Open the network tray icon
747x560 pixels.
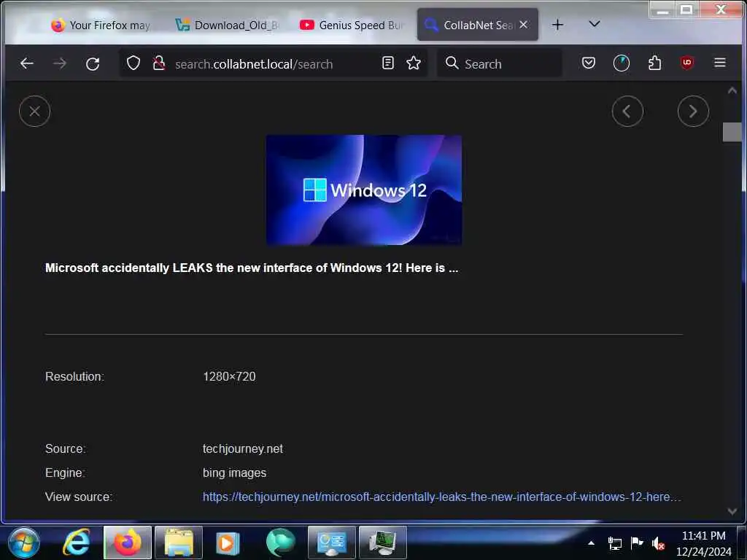[x=614, y=542]
